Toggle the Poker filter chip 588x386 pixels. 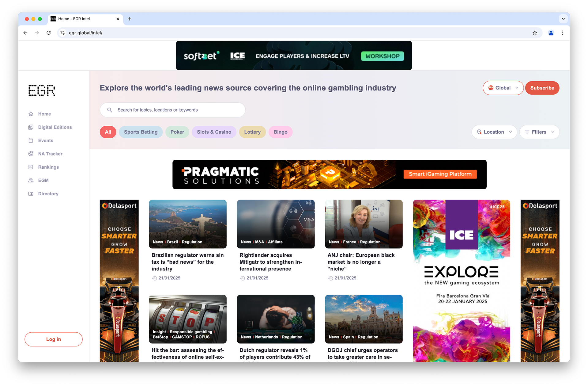[177, 132]
